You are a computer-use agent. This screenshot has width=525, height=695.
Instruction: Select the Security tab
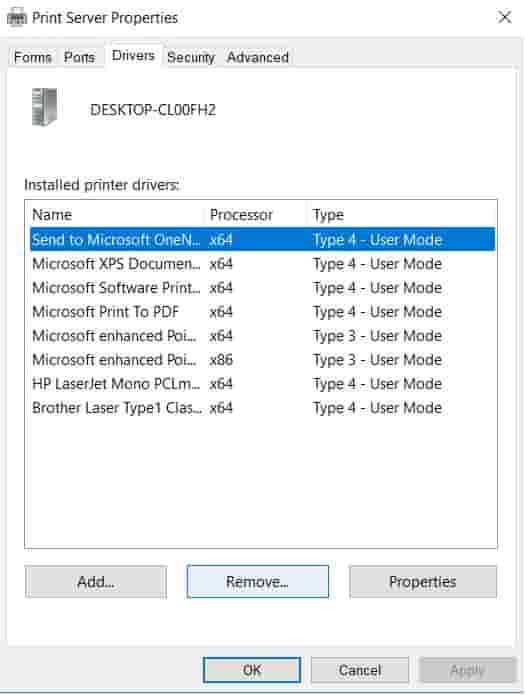point(191,57)
